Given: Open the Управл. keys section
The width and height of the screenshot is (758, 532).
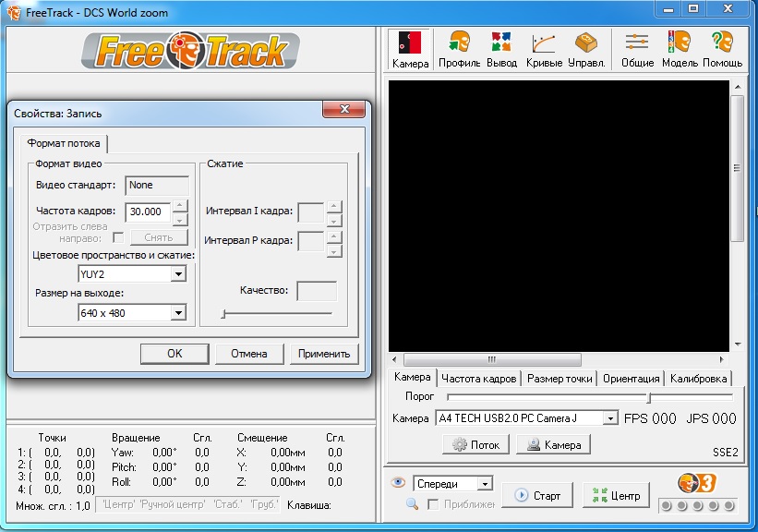Looking at the screenshot, I should tap(586, 49).
